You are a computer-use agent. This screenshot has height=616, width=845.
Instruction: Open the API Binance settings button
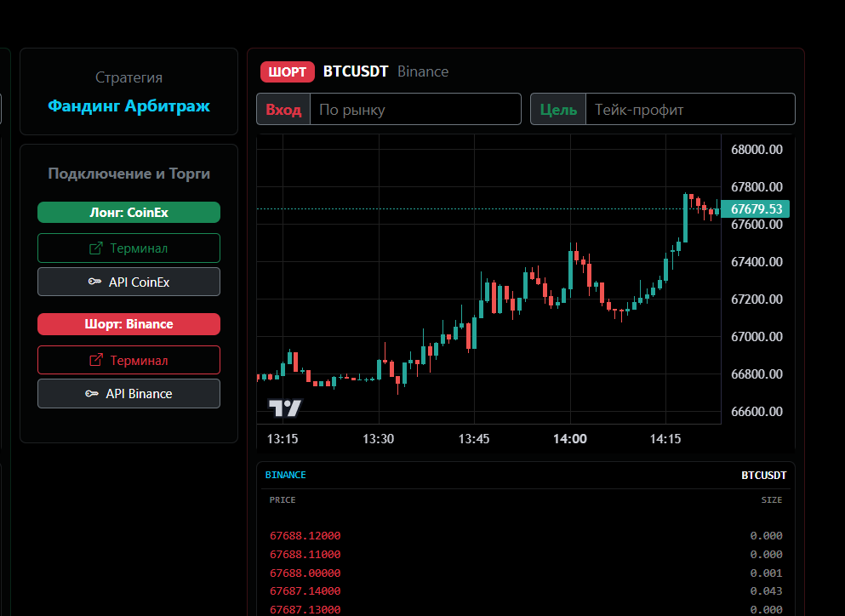click(128, 393)
